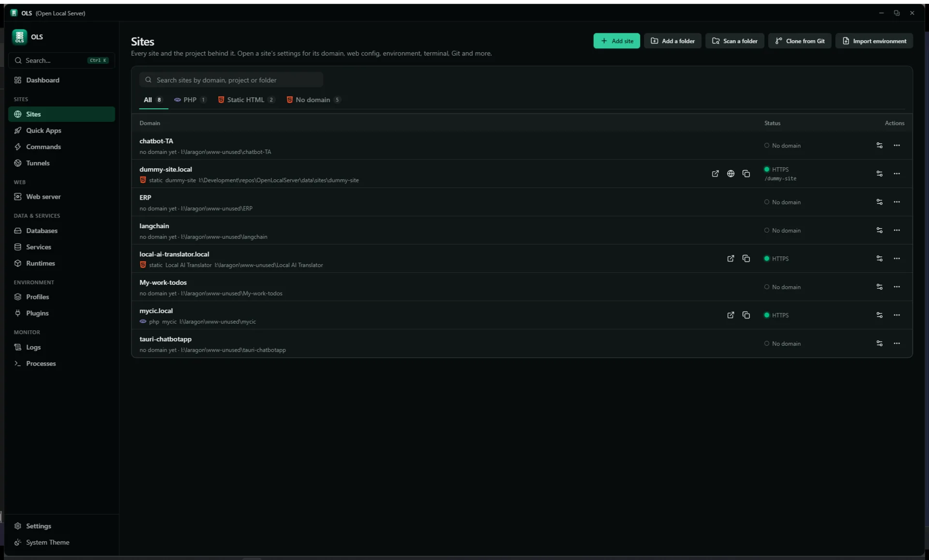Open local-ai-translator.local in browser

coord(731,259)
